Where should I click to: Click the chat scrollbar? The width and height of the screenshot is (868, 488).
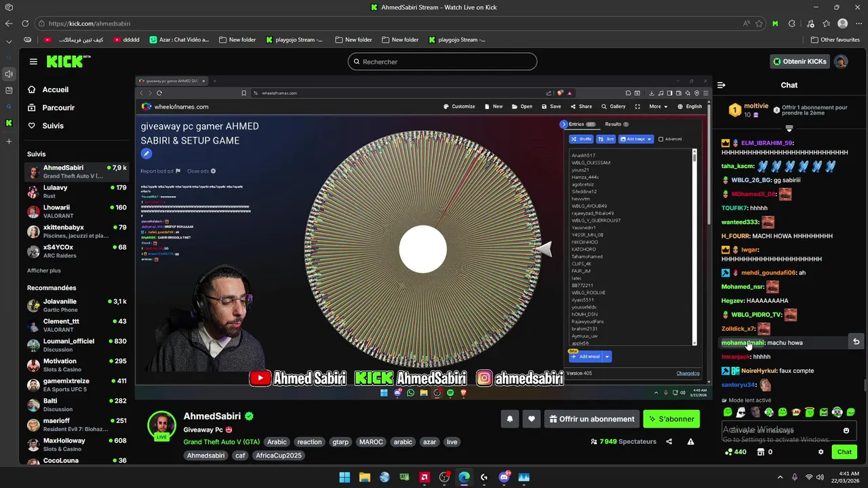865,385
